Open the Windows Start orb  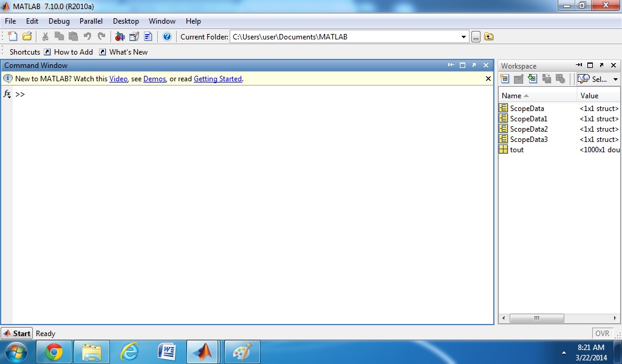[x=16, y=352]
